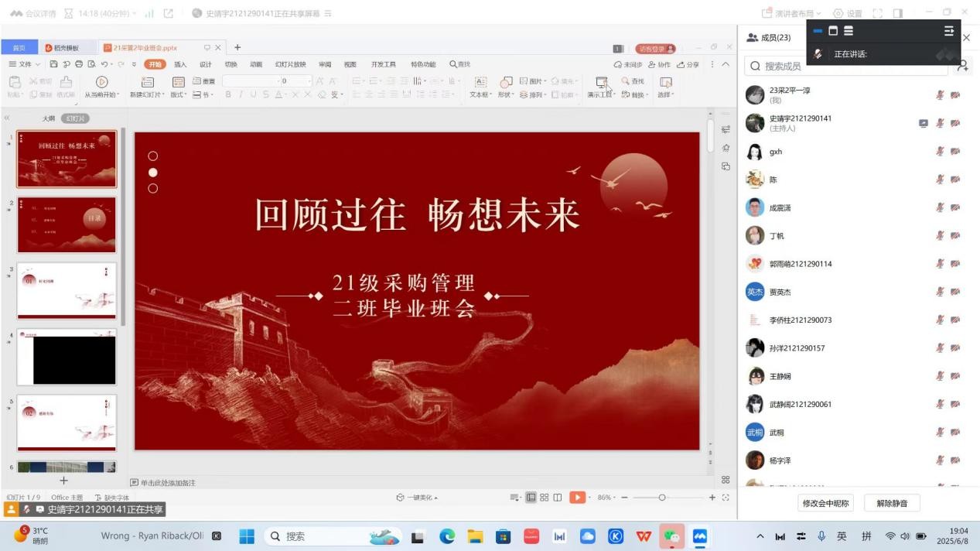980x551 pixels.
Task: Toggle camera icon for member gxh
Action: (955, 152)
